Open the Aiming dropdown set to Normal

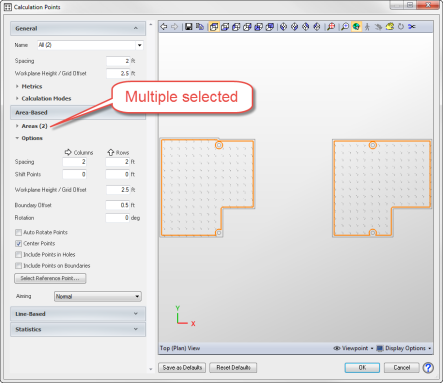(x=98, y=296)
